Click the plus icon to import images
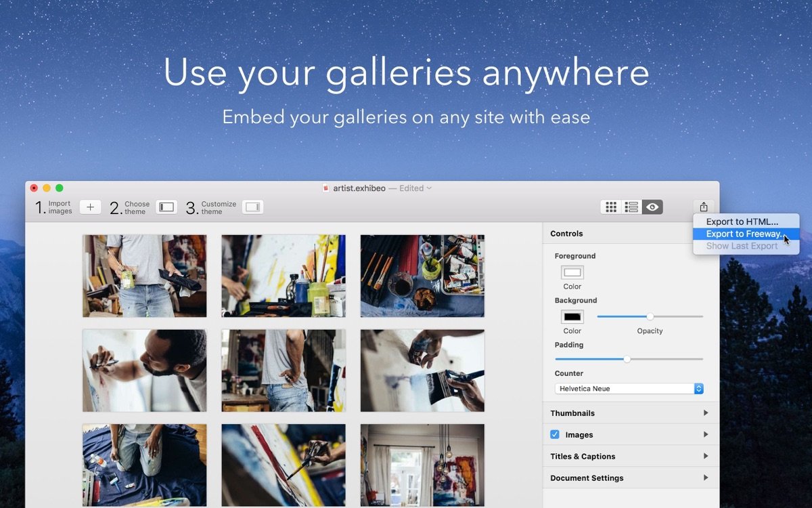This screenshot has height=508, width=812. point(90,207)
